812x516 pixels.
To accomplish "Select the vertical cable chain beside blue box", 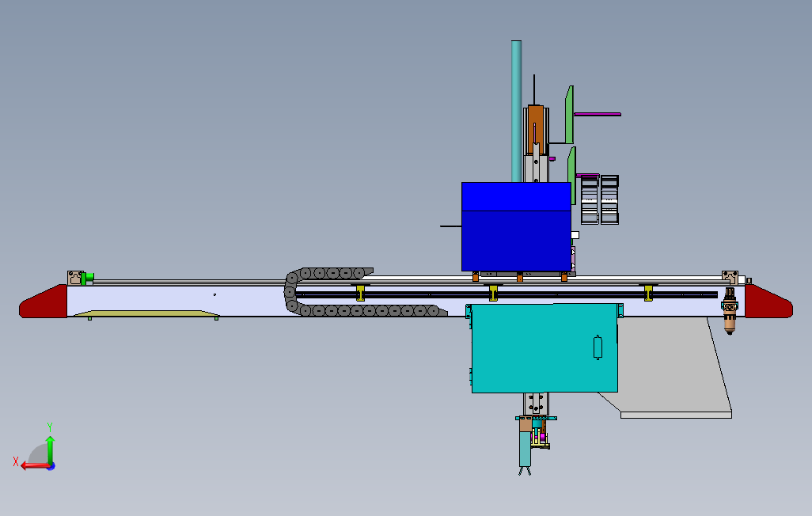I will [600, 200].
